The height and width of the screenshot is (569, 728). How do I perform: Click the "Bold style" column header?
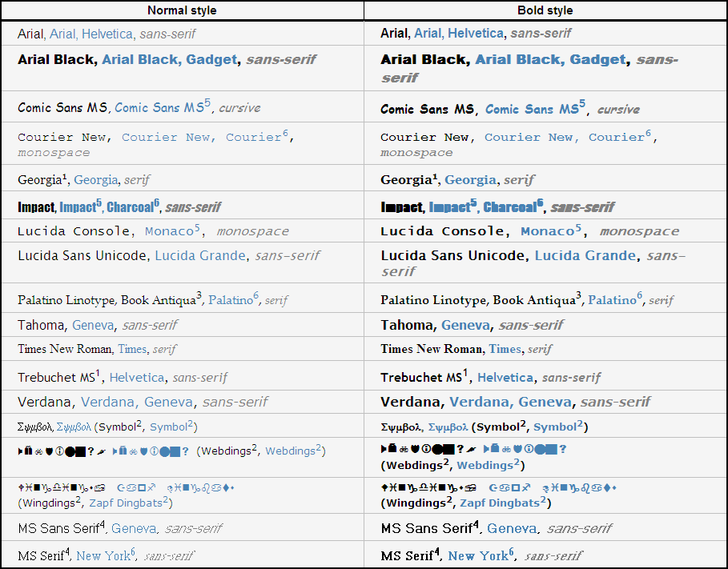[x=545, y=10]
